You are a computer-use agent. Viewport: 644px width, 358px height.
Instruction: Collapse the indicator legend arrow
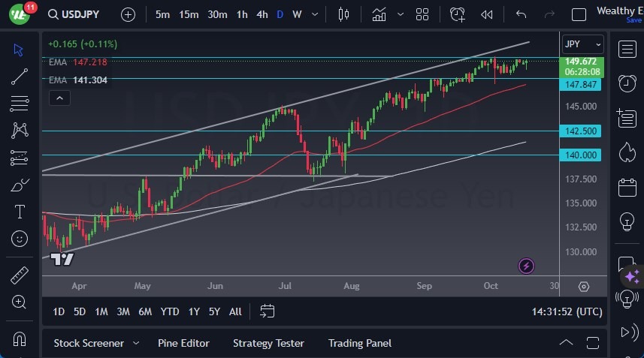point(59,98)
